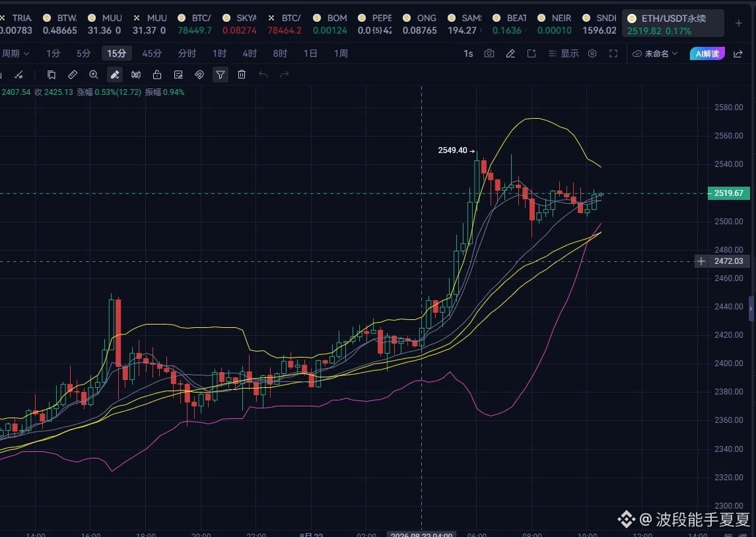756x537 pixels.
Task: Open MUU tab priced 31.36
Action: [x=105, y=24]
